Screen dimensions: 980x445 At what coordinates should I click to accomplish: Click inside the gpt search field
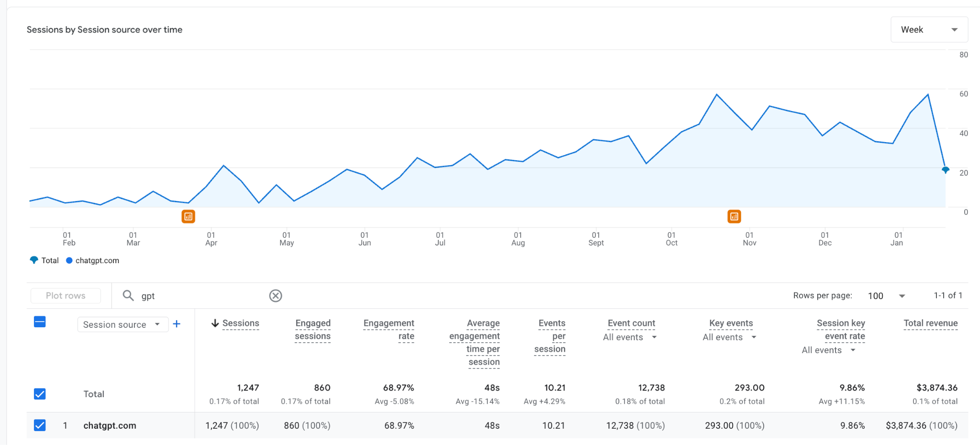click(x=191, y=295)
